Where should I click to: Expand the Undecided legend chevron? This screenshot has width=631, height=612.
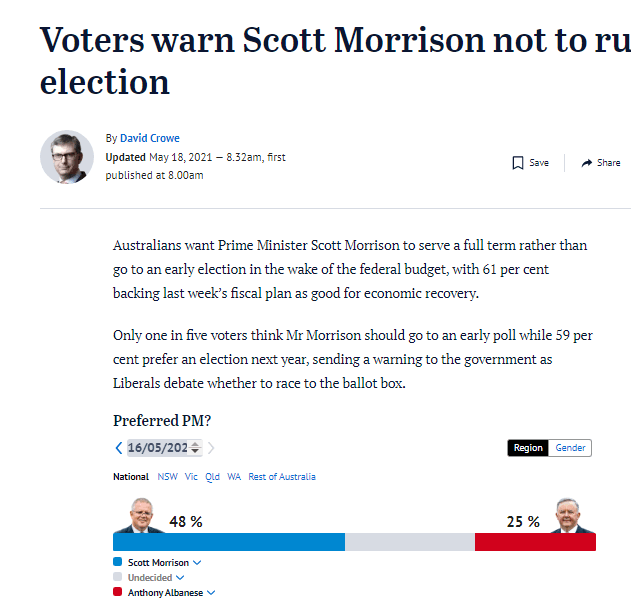pos(180,577)
